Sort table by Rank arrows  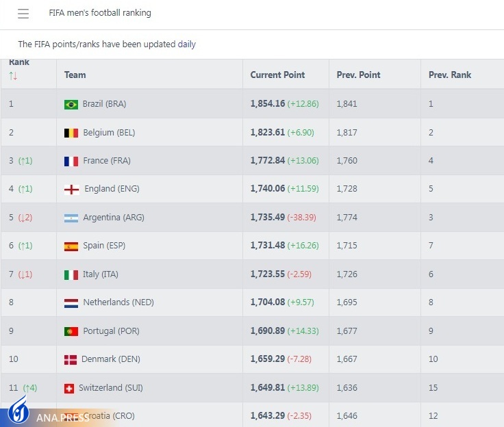pyautogui.click(x=13, y=75)
